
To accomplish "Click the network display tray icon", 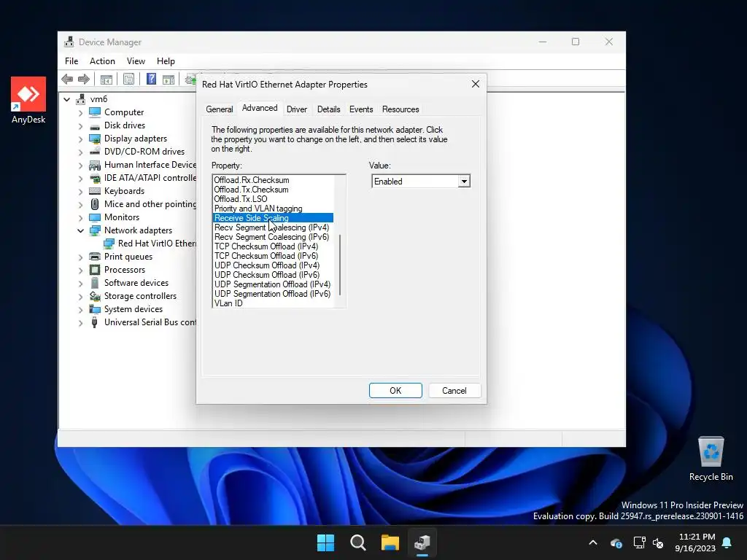I will (639, 542).
